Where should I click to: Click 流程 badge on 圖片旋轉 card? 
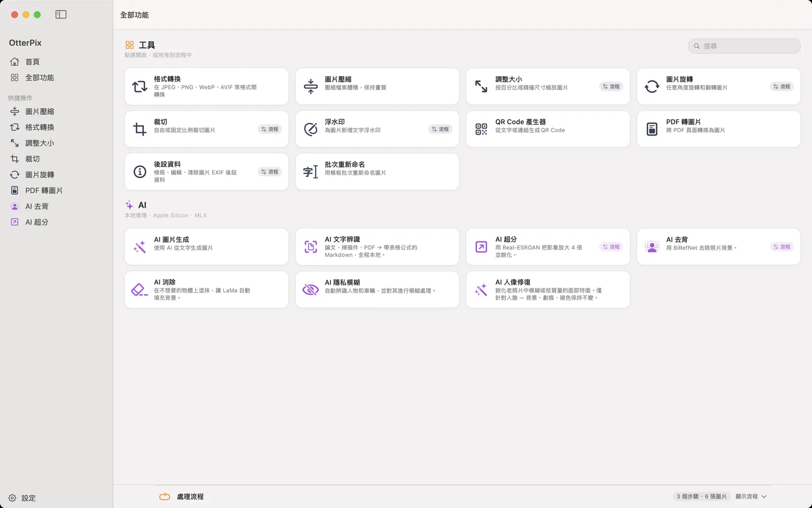782,86
